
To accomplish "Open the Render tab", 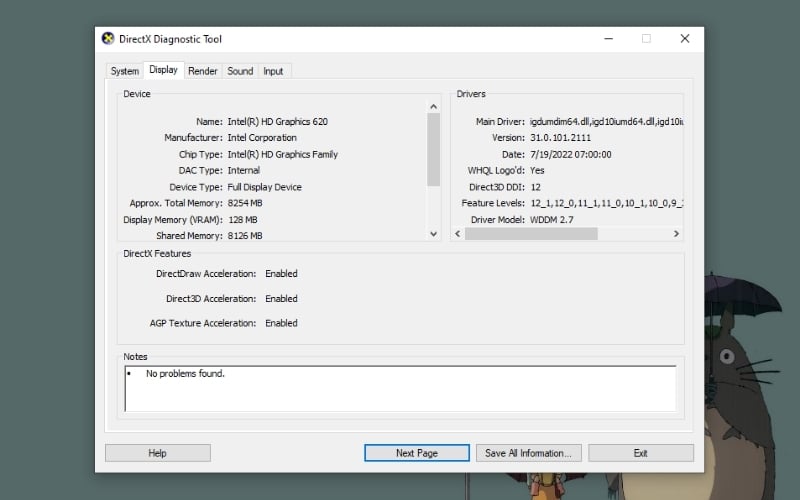I will tap(203, 71).
